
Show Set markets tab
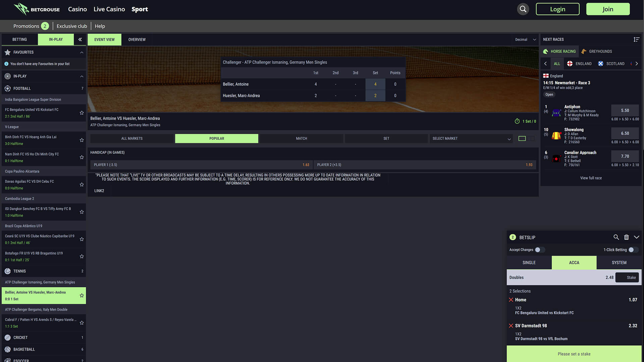[386, 138]
